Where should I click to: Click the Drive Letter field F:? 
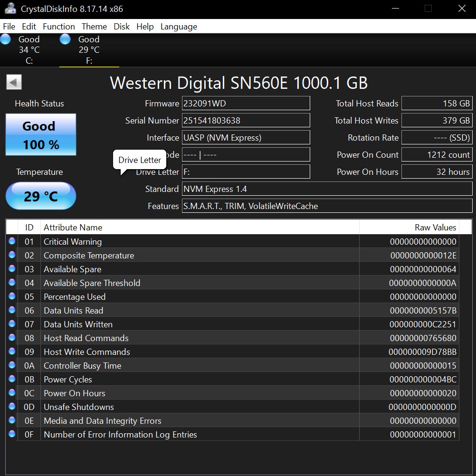[x=246, y=172]
